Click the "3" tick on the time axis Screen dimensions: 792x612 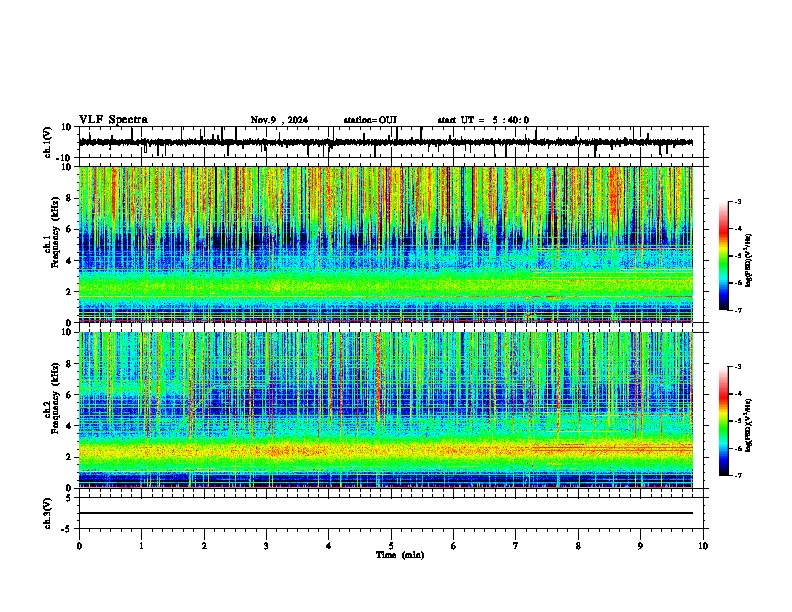coord(266,546)
